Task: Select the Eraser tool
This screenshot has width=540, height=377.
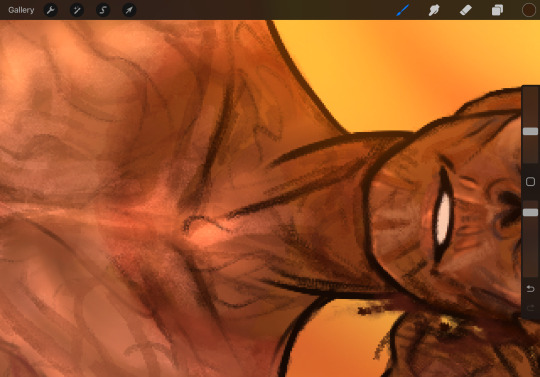Action: click(x=466, y=10)
